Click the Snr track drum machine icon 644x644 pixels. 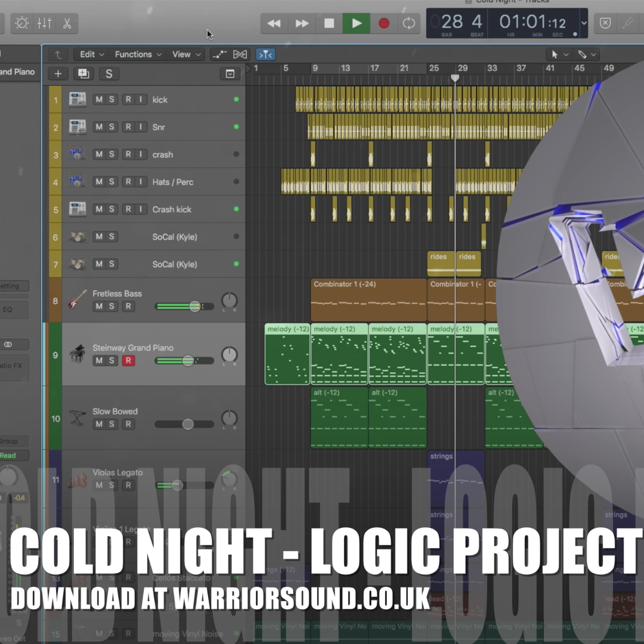click(77, 127)
